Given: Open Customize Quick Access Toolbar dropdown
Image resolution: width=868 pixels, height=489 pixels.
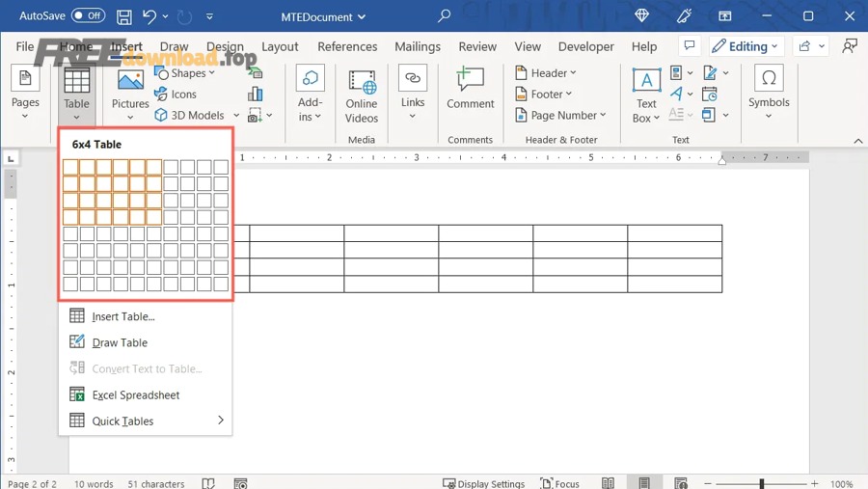Looking at the screenshot, I should pyautogui.click(x=210, y=16).
